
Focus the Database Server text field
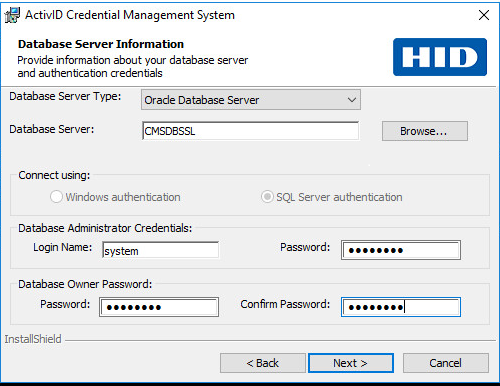coord(250,131)
